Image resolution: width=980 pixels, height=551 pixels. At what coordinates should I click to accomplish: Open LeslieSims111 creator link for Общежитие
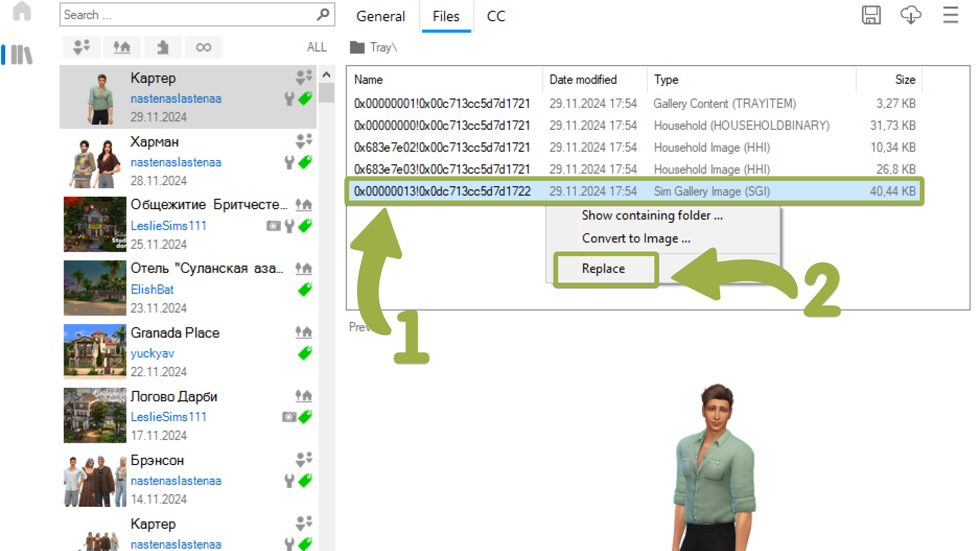point(168,226)
